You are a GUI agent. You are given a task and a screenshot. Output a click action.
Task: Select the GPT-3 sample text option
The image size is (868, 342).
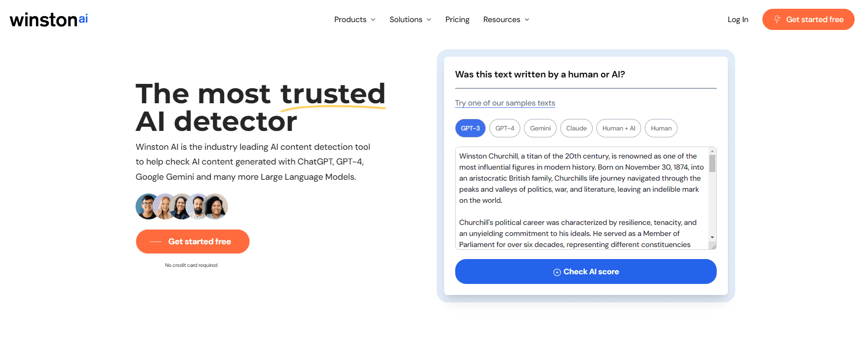[470, 128]
